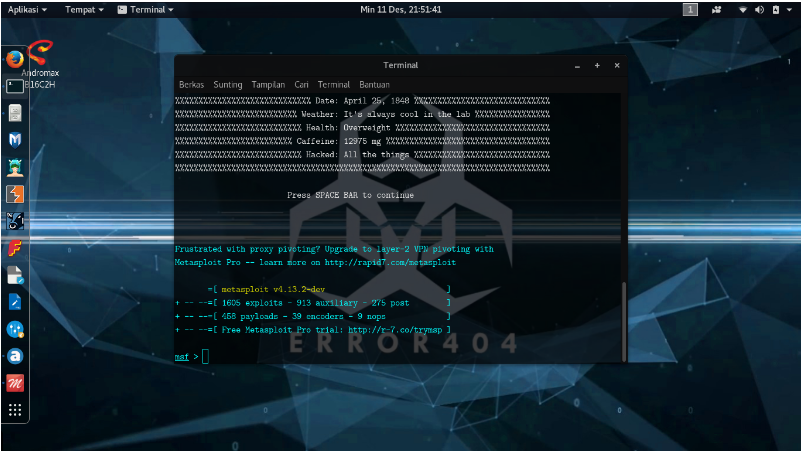
Task: Open the Terminal app menu in top bar
Action: click(146, 10)
